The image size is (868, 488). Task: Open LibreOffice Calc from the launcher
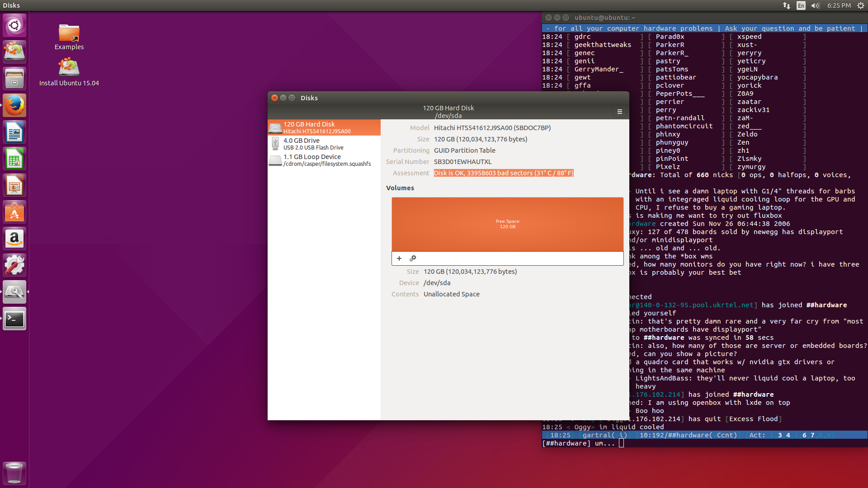click(x=14, y=159)
